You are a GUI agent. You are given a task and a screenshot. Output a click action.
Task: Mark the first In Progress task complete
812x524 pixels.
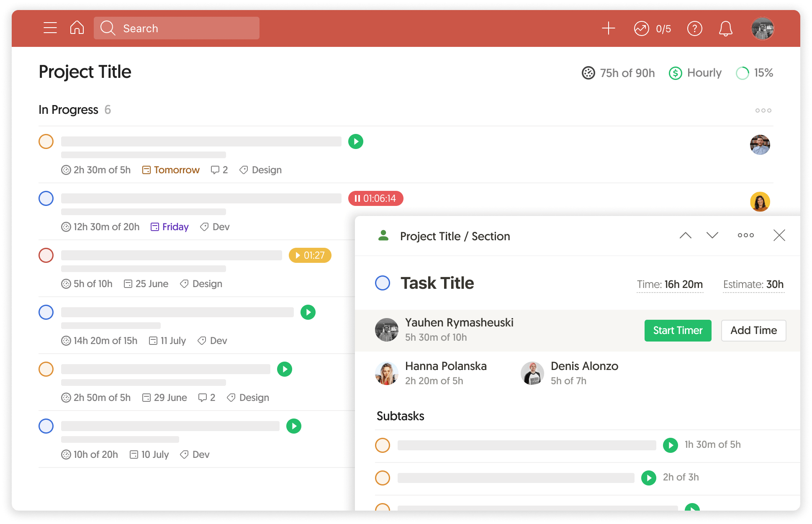[46, 141]
